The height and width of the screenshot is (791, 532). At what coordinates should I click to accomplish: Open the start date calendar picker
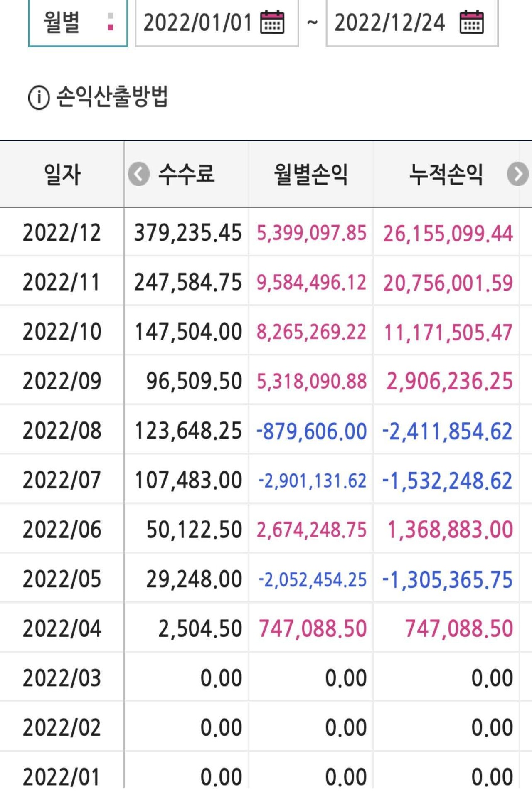pos(272,22)
